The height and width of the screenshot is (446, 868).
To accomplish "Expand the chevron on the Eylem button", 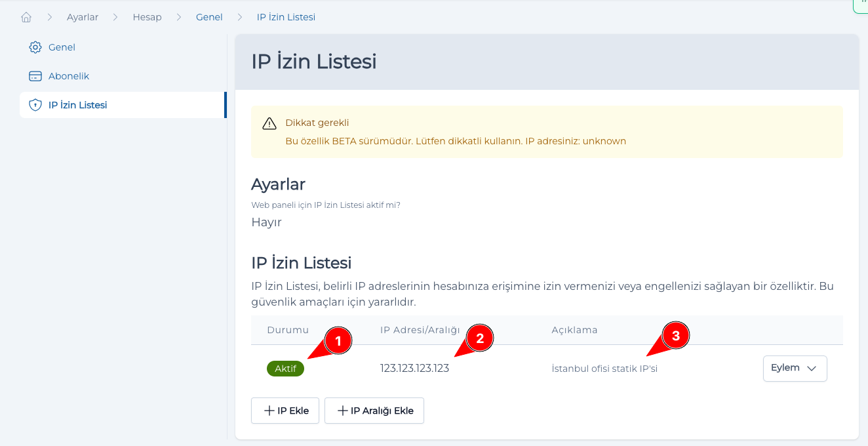I will click(x=812, y=369).
